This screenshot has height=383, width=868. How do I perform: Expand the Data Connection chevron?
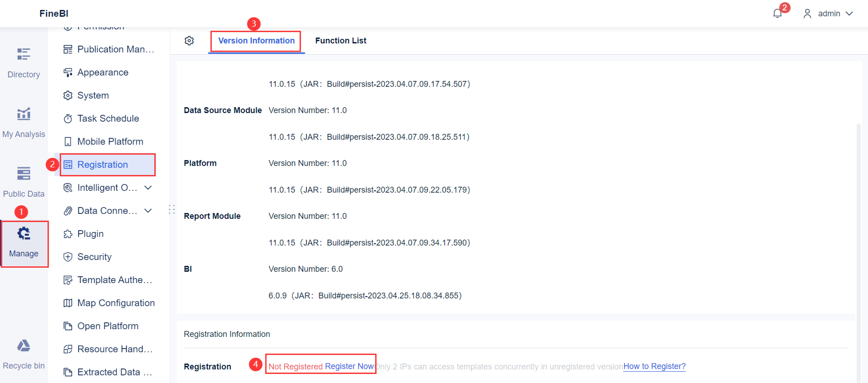tap(148, 211)
